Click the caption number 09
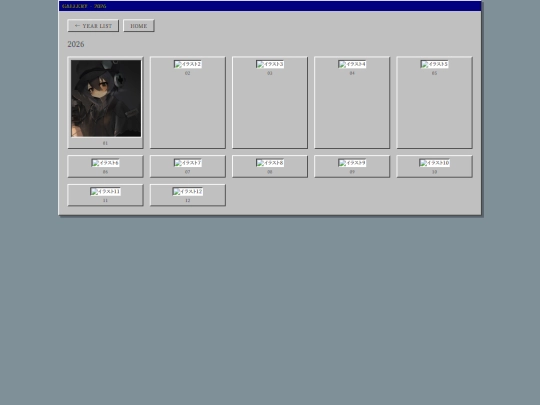This screenshot has width=540, height=405. coord(352,172)
